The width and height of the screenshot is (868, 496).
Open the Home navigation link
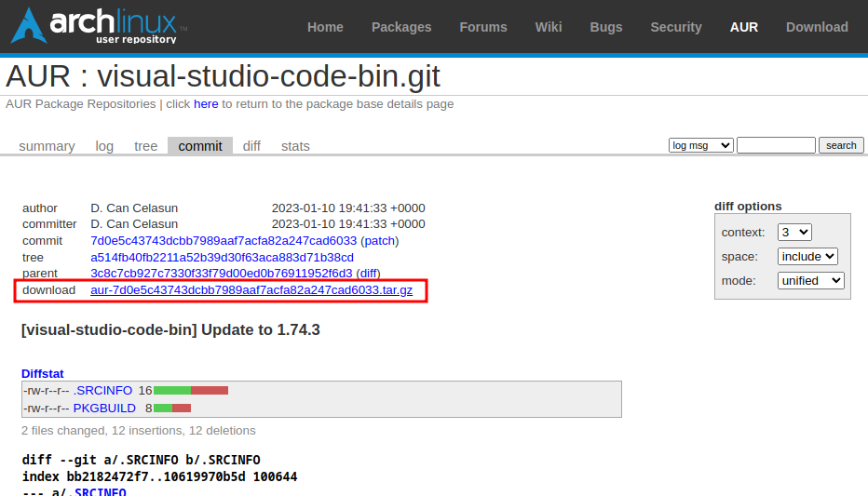pyautogui.click(x=325, y=27)
